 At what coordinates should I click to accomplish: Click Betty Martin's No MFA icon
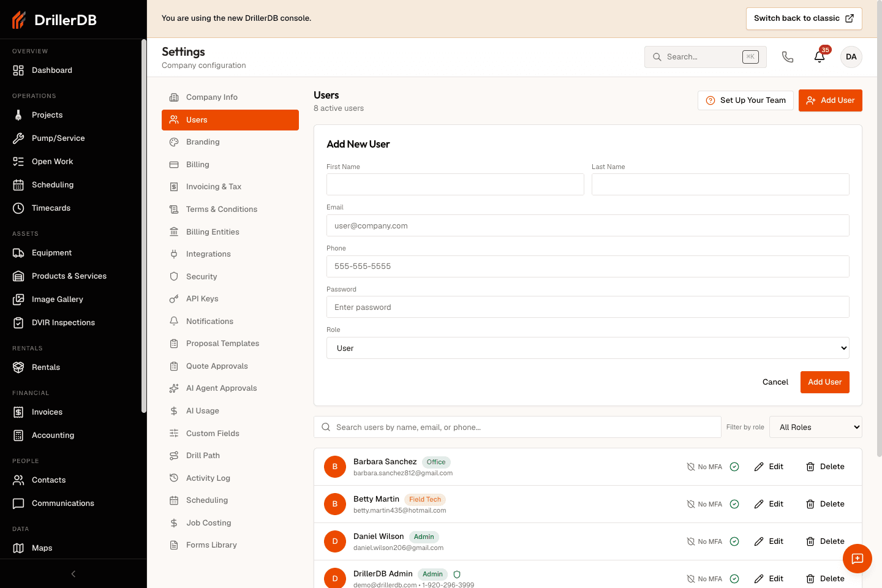691,504
